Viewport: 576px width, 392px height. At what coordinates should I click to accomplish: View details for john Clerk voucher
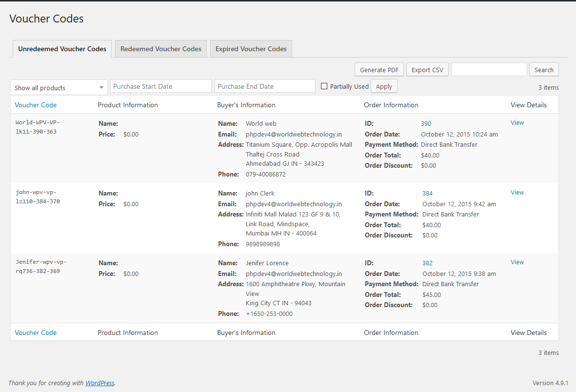517,193
